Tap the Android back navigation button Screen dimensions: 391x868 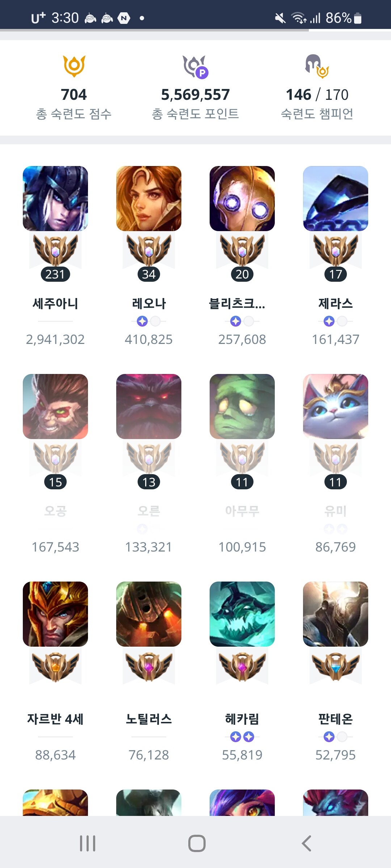[x=306, y=843]
